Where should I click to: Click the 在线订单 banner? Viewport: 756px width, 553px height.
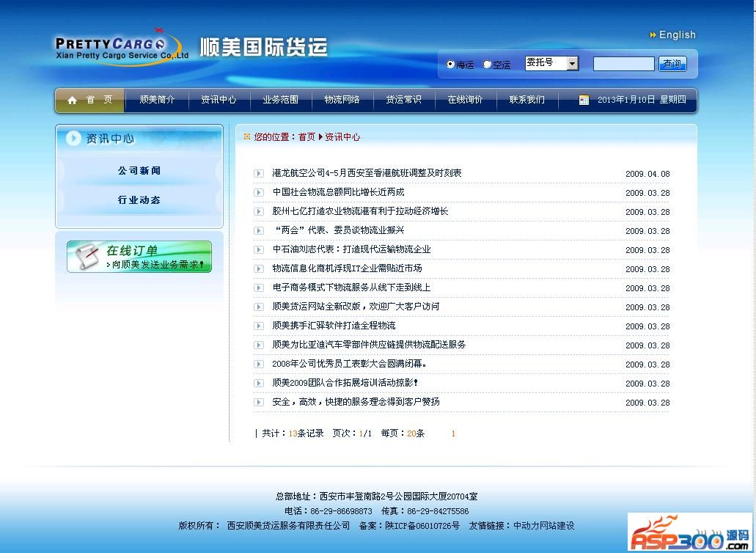139,257
